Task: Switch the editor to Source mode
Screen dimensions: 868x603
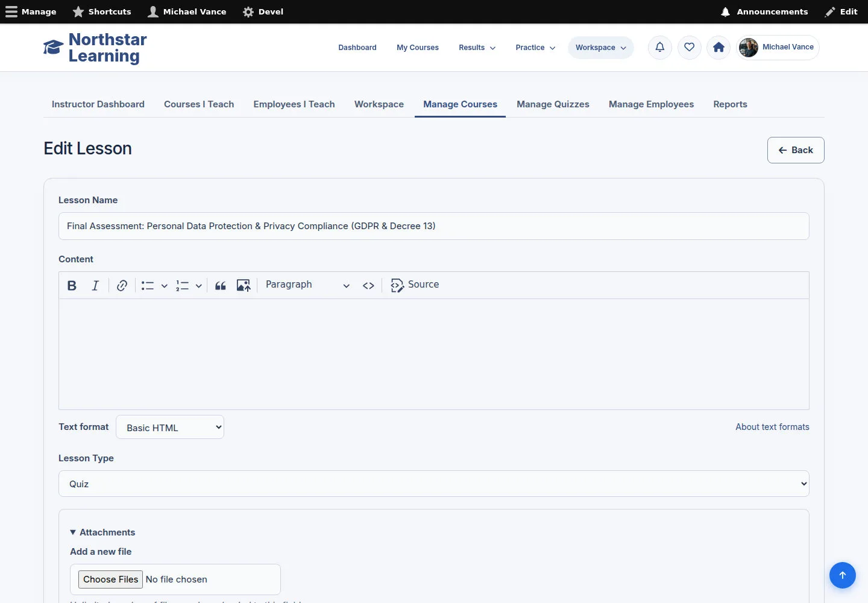Action: click(415, 285)
